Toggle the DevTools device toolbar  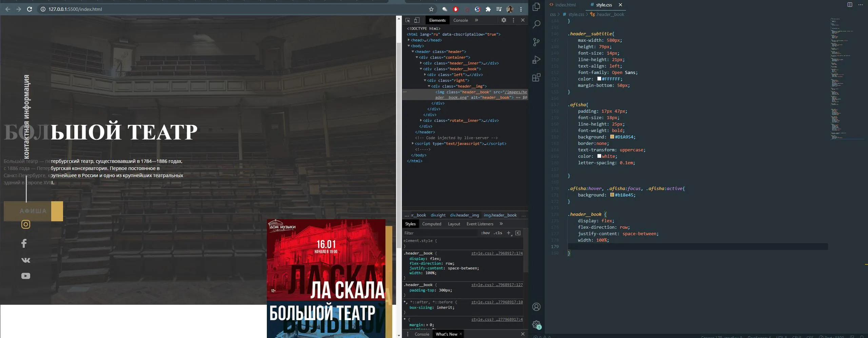417,20
